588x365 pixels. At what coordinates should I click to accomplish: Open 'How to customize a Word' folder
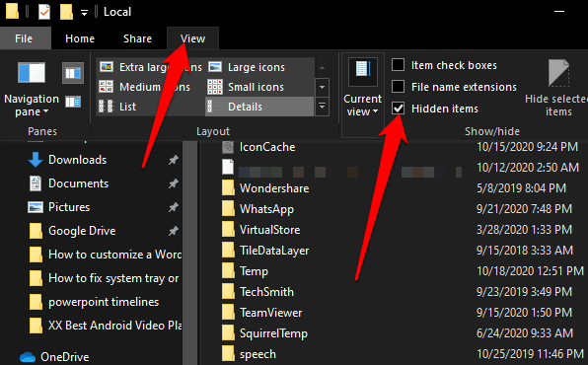(x=114, y=255)
